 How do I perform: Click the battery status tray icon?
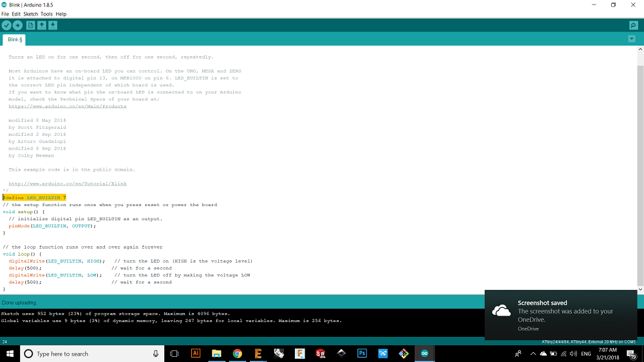pos(554,354)
